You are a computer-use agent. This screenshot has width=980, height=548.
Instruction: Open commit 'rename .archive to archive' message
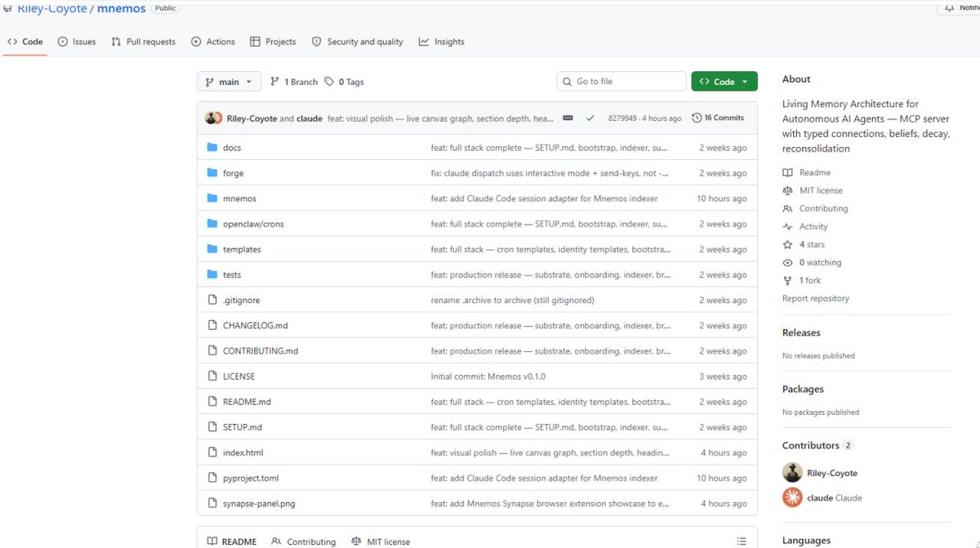[513, 300]
